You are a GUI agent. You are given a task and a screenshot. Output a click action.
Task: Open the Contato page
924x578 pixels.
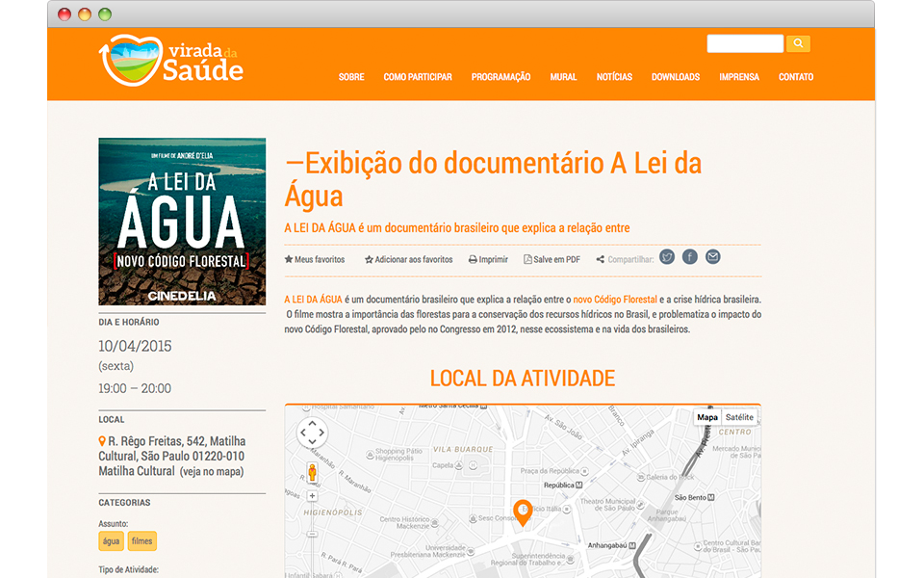pyautogui.click(x=796, y=77)
